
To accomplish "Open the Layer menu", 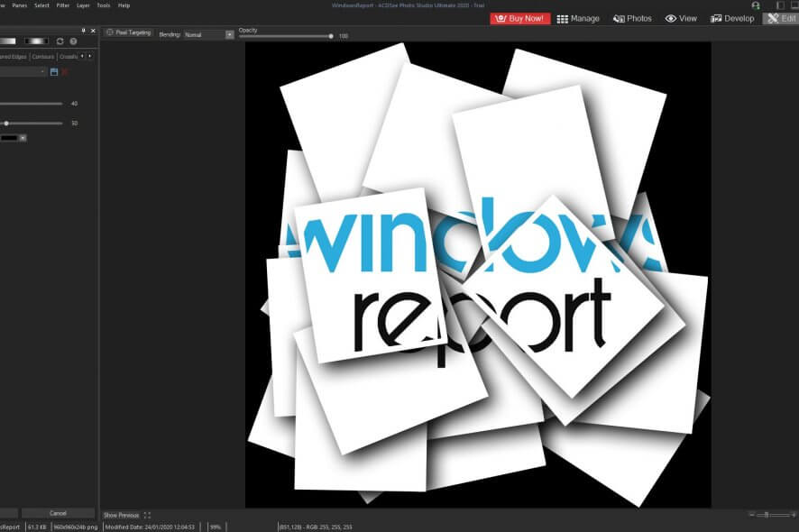I will [x=83, y=5].
